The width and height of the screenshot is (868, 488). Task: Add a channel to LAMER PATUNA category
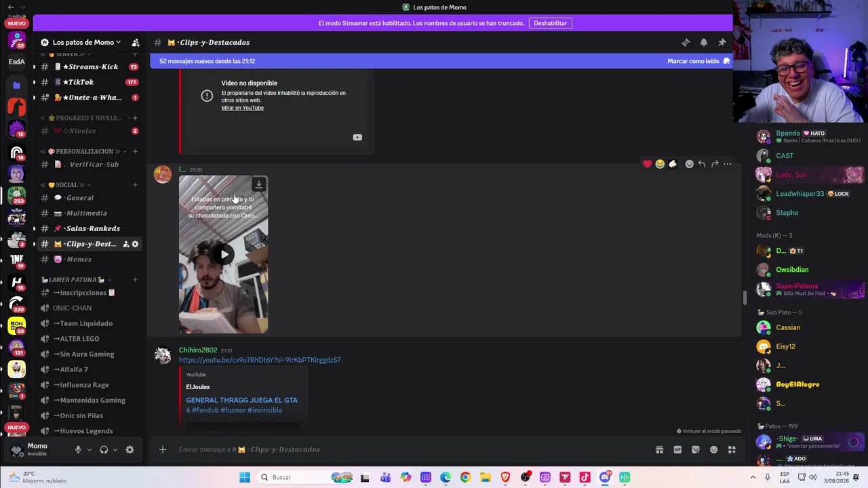click(135, 280)
